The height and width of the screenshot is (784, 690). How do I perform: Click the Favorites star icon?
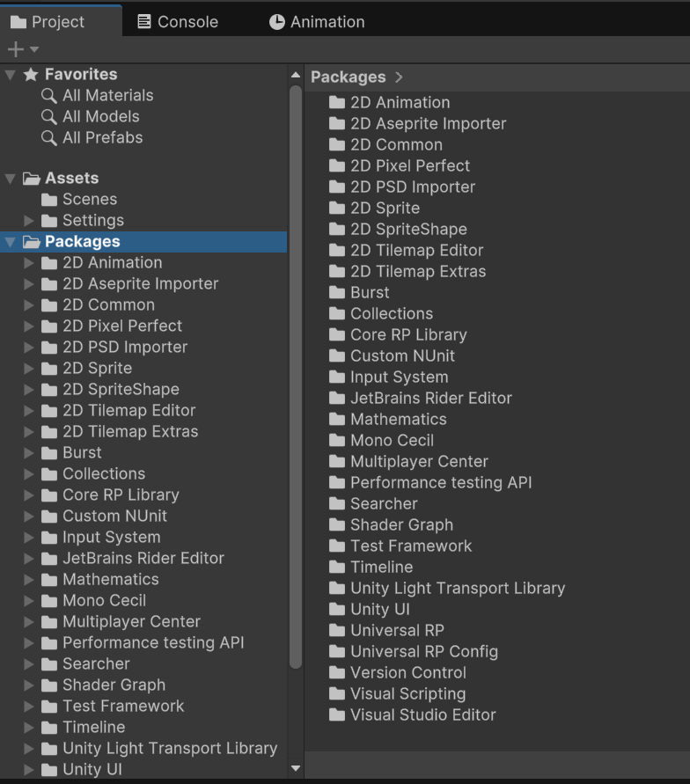[x=31, y=75]
